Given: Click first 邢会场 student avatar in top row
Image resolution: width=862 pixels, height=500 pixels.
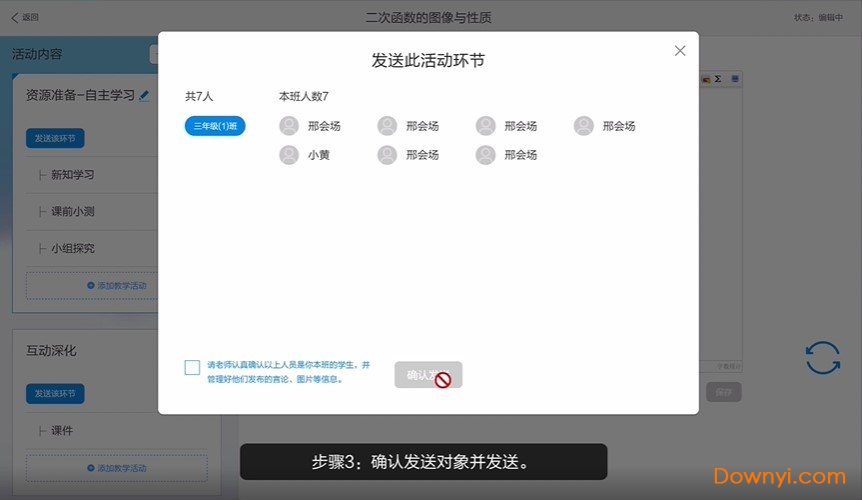Looking at the screenshot, I should [289, 126].
